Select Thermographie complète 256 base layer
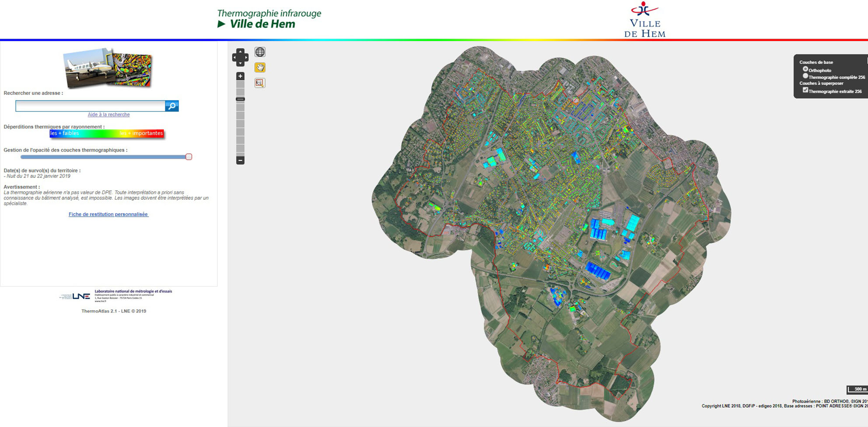Viewport: 868px width, 427px height. coord(805,76)
